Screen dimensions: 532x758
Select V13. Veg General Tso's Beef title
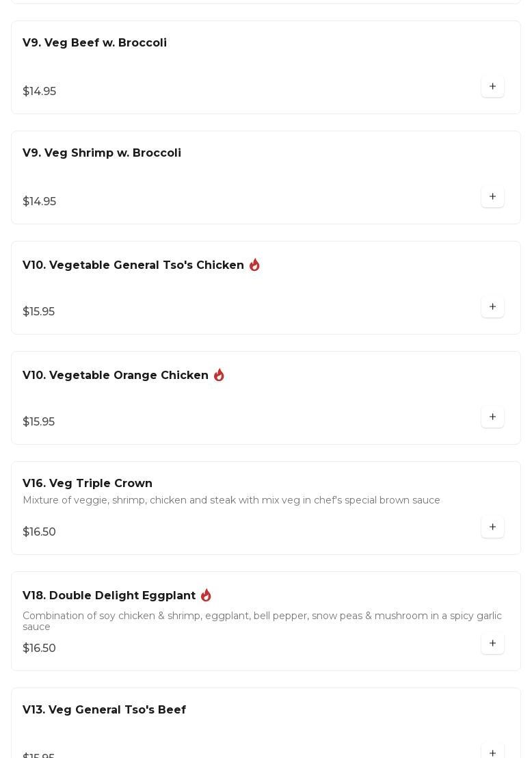click(x=104, y=710)
